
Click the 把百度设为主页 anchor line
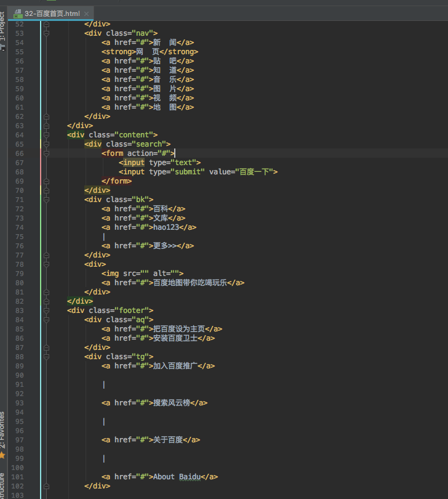pos(162,329)
